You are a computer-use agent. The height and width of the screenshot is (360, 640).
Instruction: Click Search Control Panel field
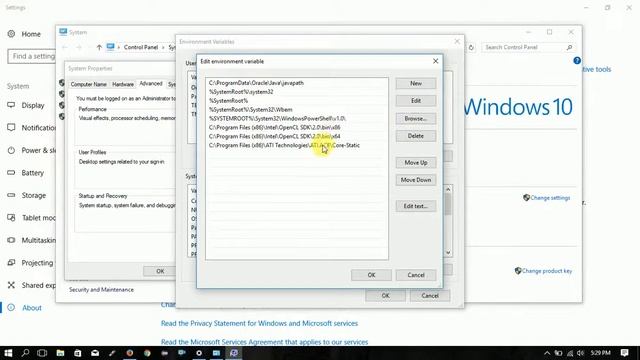click(x=528, y=47)
